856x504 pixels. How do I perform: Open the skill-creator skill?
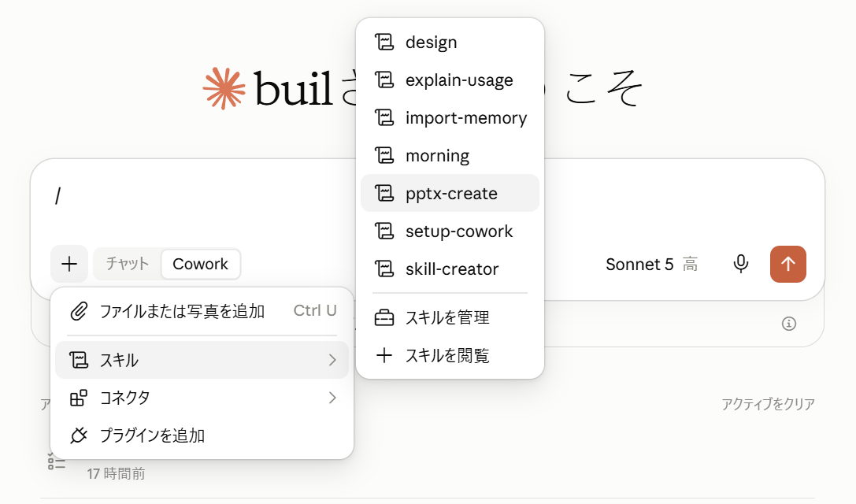(450, 269)
